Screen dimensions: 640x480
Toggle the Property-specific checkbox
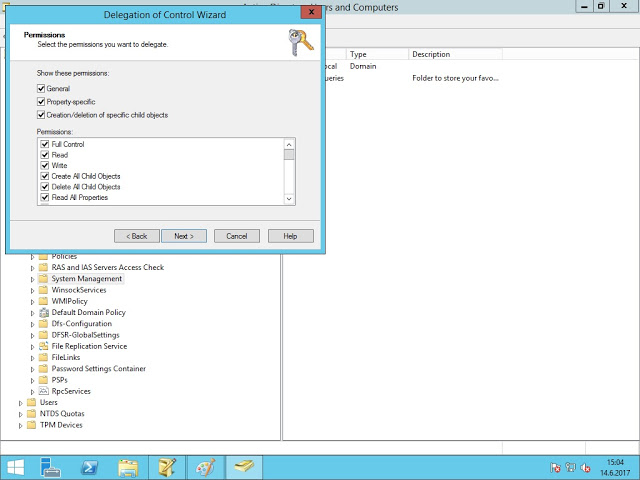tap(41, 102)
